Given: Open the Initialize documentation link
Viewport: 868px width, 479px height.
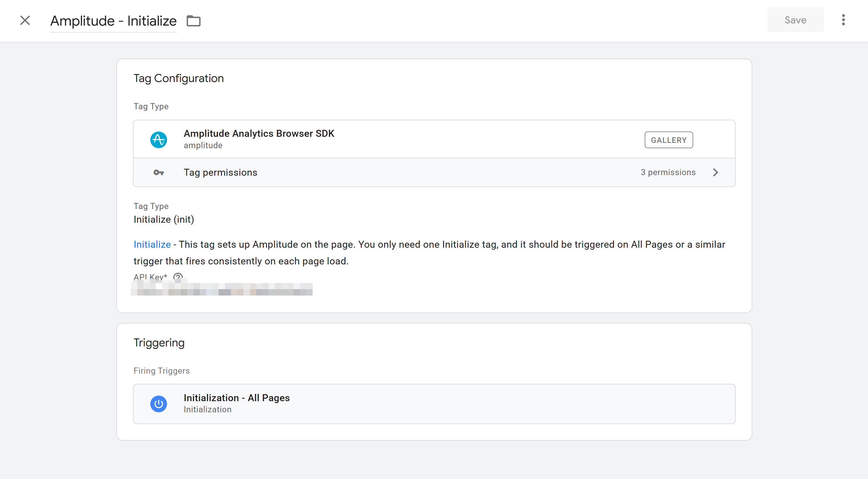Looking at the screenshot, I should click(152, 245).
